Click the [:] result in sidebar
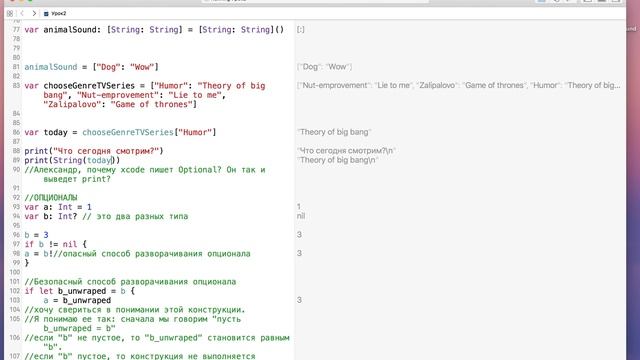 [301, 30]
